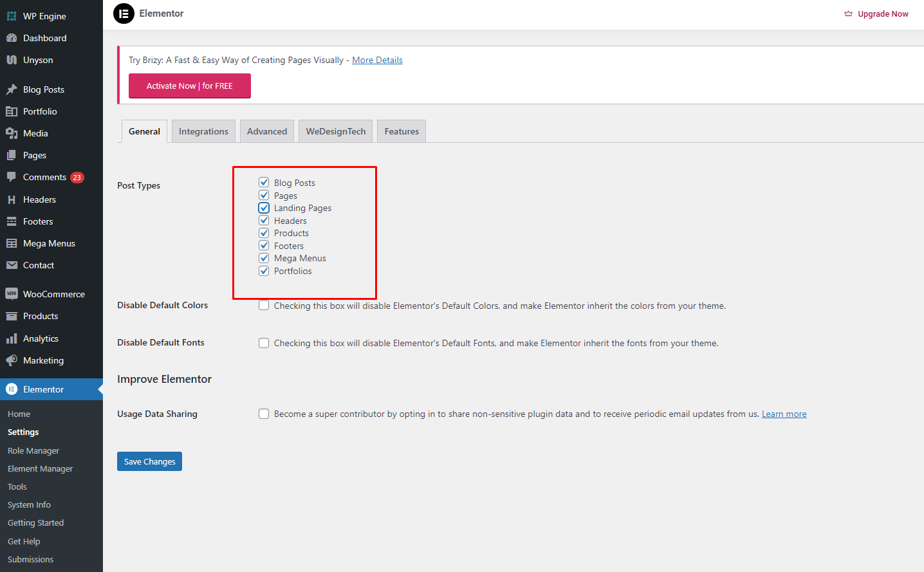The height and width of the screenshot is (572, 924).
Task: Click the Portfolio sidebar icon
Action: click(12, 111)
